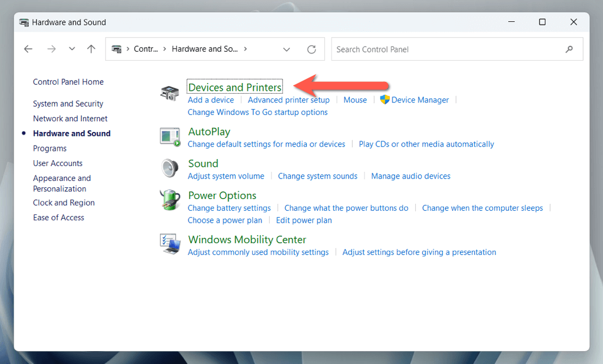Open Network and Internet from sidebar
Image resolution: width=603 pixels, height=364 pixels.
[70, 118]
